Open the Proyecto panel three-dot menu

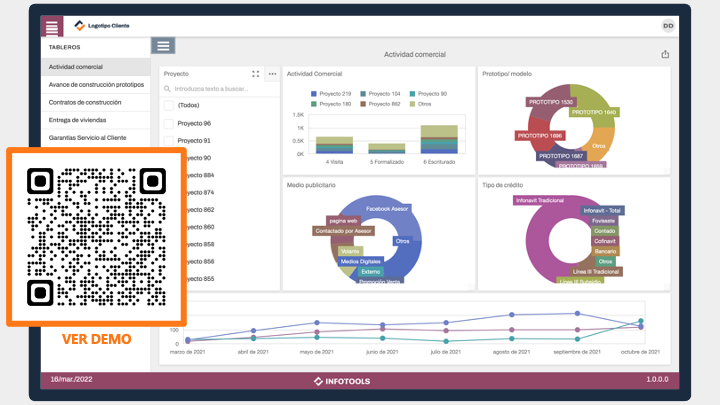tap(272, 74)
